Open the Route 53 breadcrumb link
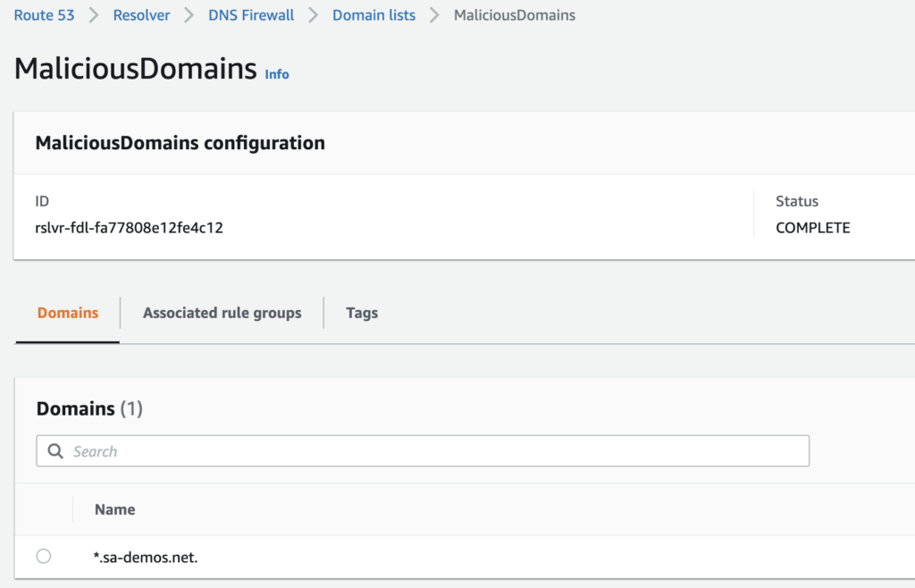The width and height of the screenshot is (915, 588). [x=45, y=15]
